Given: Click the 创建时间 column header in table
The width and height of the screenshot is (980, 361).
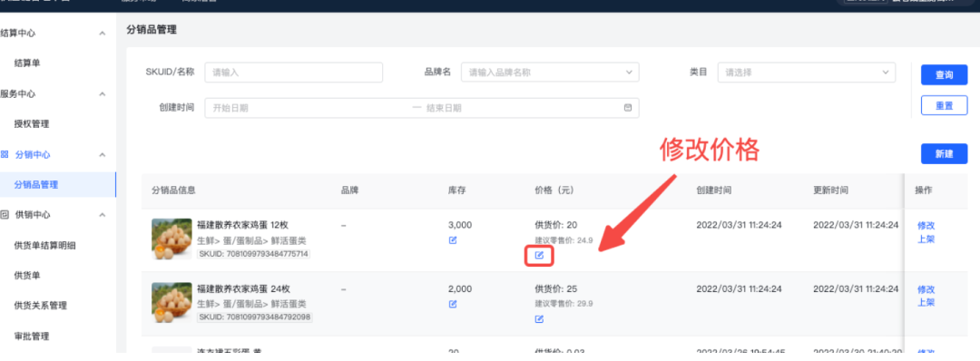Looking at the screenshot, I should tap(714, 190).
